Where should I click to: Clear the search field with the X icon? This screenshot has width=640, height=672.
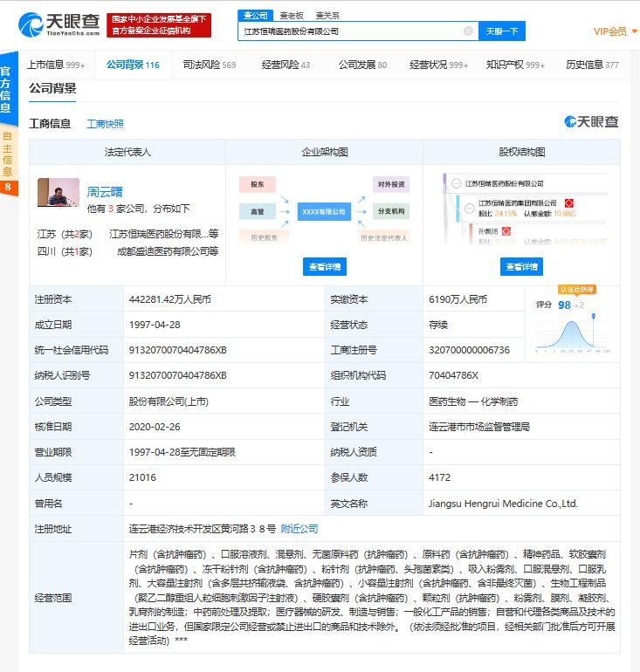(x=469, y=31)
